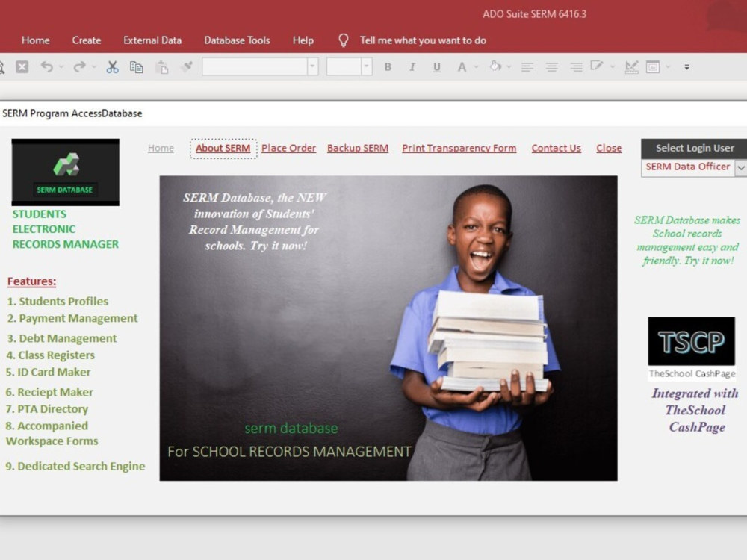The image size is (747, 560).
Task: Click the SERM Database logo image
Action: point(65,172)
